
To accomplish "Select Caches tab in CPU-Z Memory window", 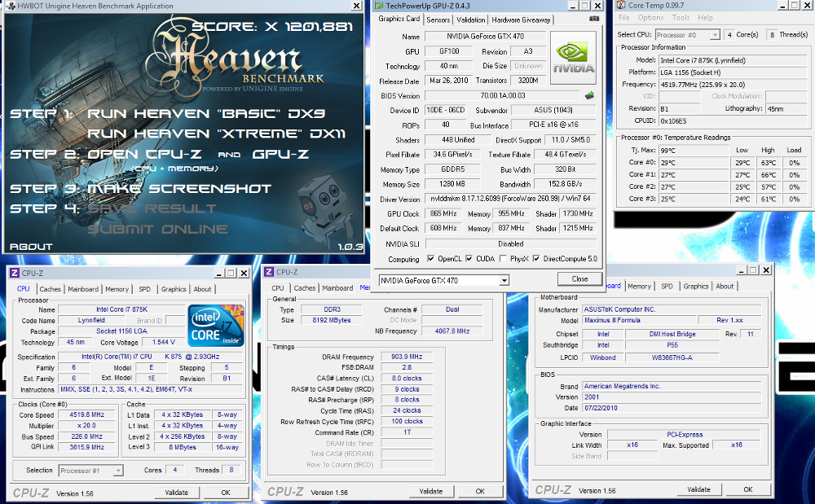I will click(x=304, y=288).
